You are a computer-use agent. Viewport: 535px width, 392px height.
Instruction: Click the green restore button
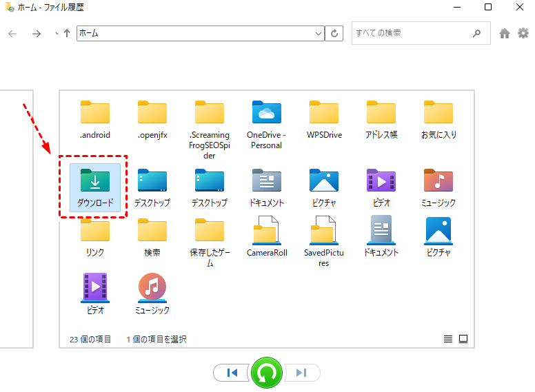[x=267, y=373]
